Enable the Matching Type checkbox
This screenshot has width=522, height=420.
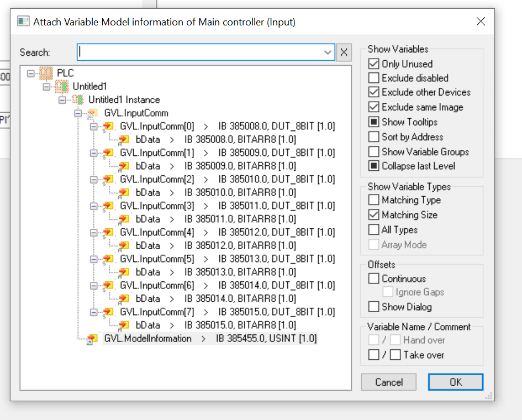(374, 200)
